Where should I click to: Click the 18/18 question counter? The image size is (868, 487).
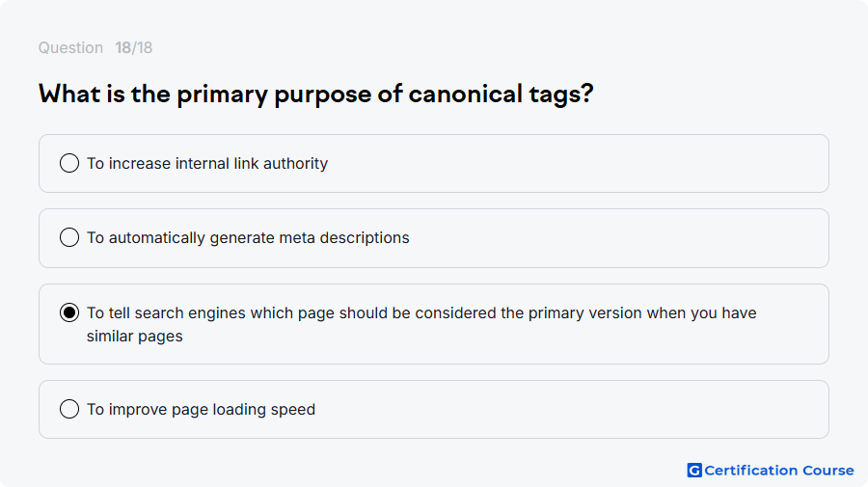133,47
